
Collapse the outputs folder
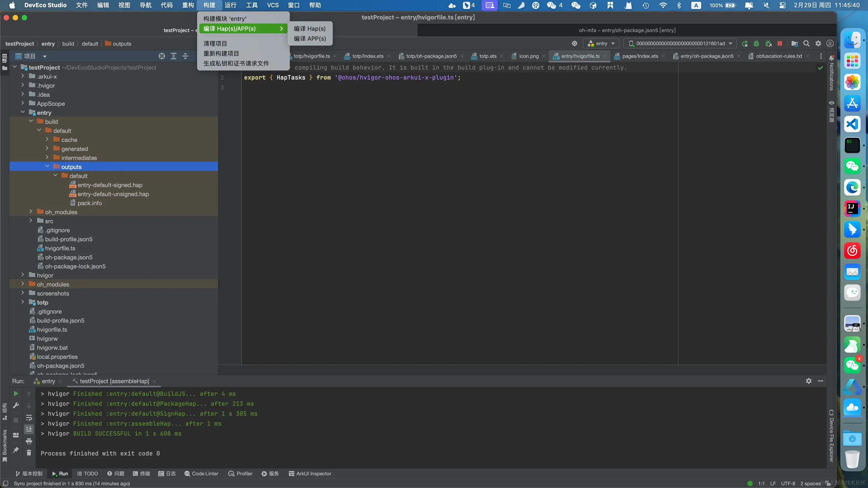[47, 166]
